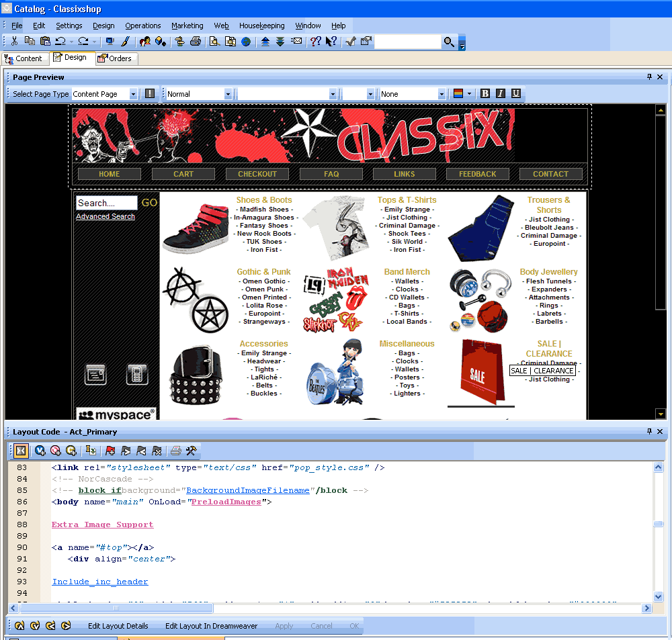672x640 pixels.
Task: Click the envelope email icon in toolbar
Action: coord(296,42)
